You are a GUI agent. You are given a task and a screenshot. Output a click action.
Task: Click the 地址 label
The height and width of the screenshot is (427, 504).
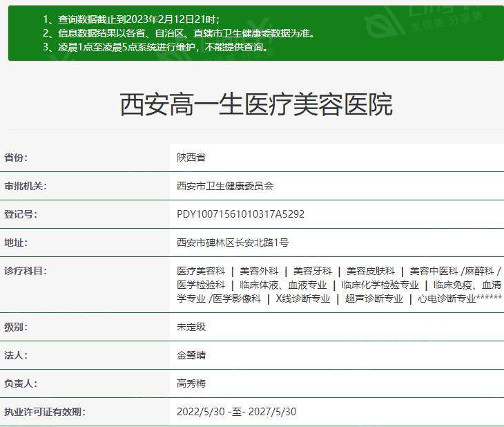coord(16,243)
